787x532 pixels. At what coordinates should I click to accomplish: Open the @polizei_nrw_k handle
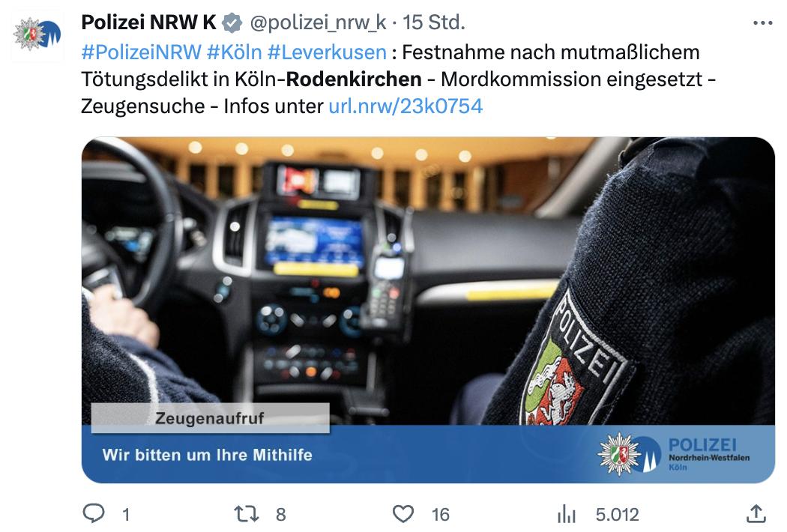[x=319, y=22]
